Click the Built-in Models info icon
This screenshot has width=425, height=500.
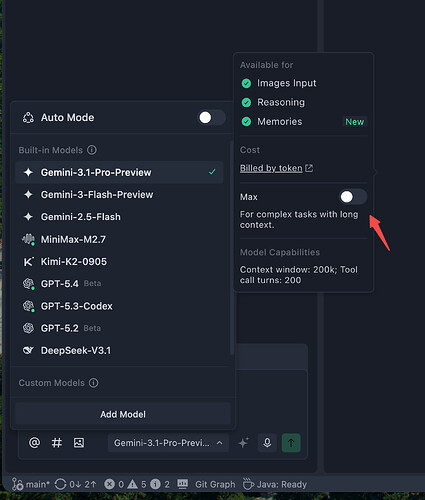click(92, 150)
